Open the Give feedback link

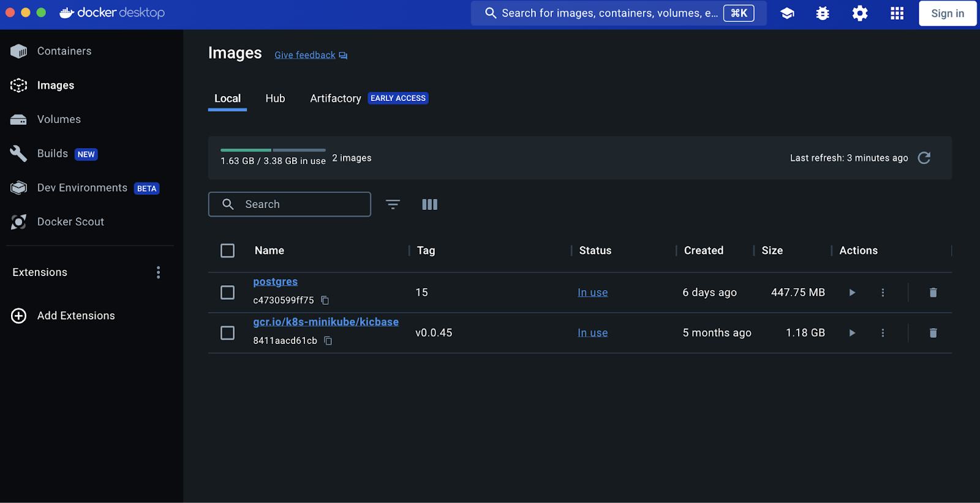tap(305, 55)
